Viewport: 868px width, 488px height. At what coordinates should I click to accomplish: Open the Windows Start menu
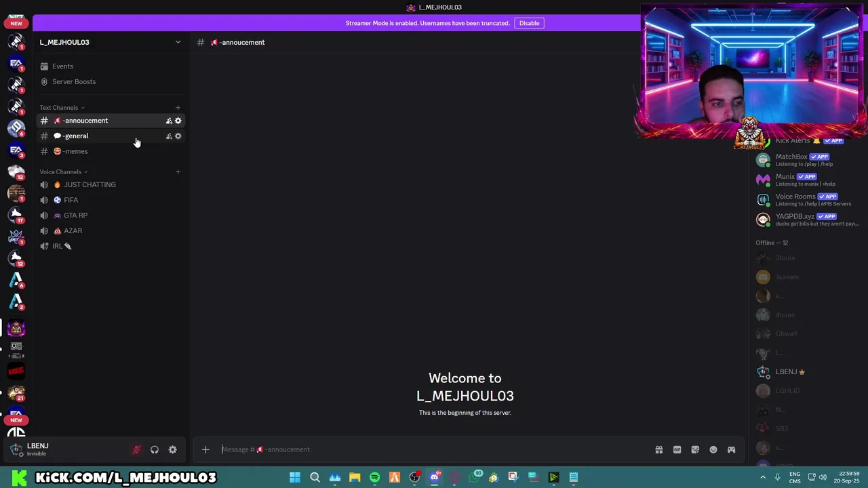pos(295,477)
